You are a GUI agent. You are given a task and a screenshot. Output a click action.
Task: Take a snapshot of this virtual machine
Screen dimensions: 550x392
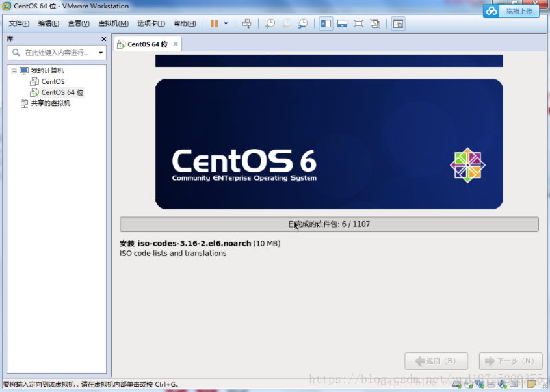(x=270, y=23)
